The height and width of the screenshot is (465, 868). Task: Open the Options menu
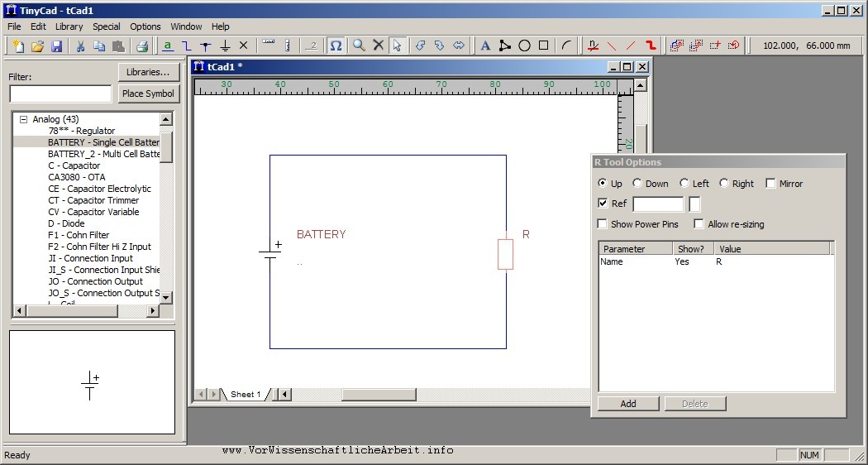coord(145,26)
